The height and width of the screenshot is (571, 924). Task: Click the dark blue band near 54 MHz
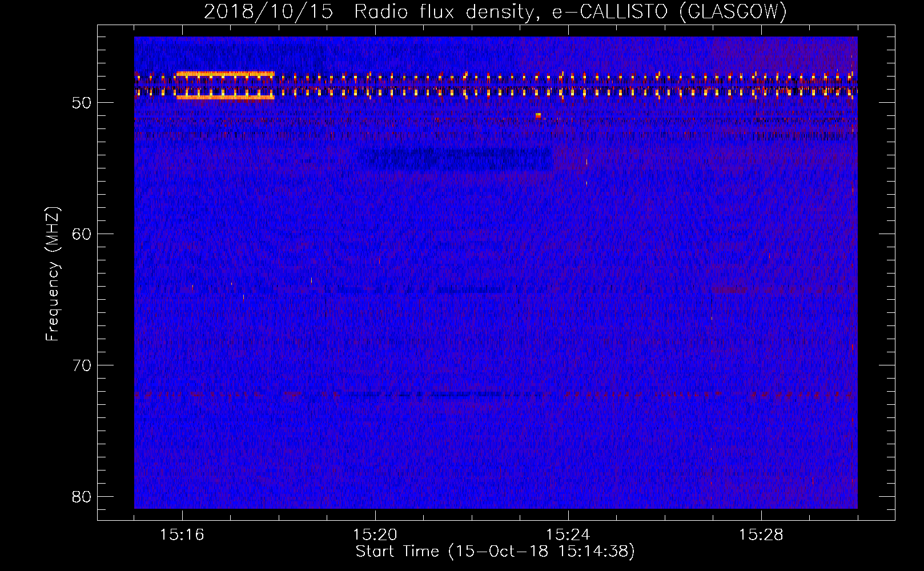457,159
